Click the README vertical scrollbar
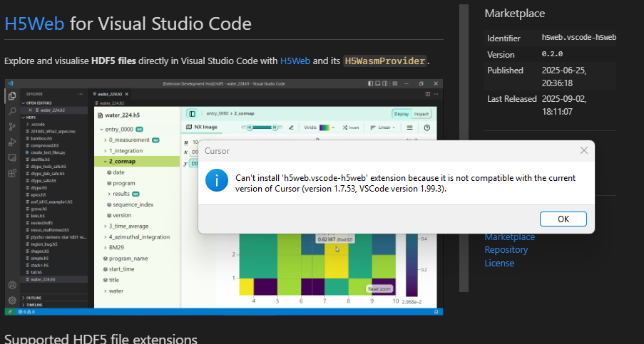The width and height of the screenshot is (644, 344). pos(464,148)
